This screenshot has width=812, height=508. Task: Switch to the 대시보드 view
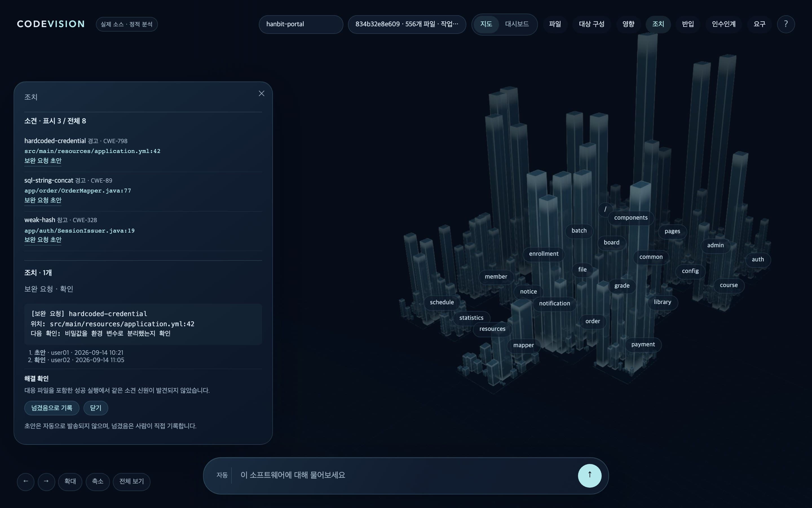coord(517,24)
